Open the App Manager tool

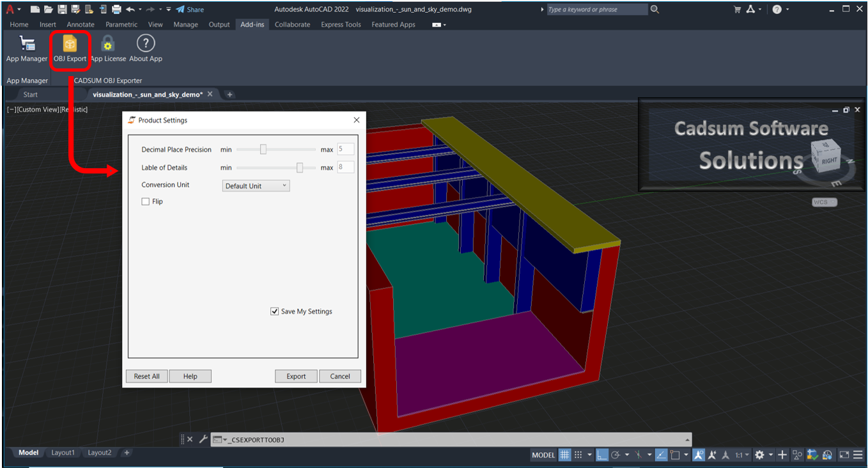tap(27, 45)
